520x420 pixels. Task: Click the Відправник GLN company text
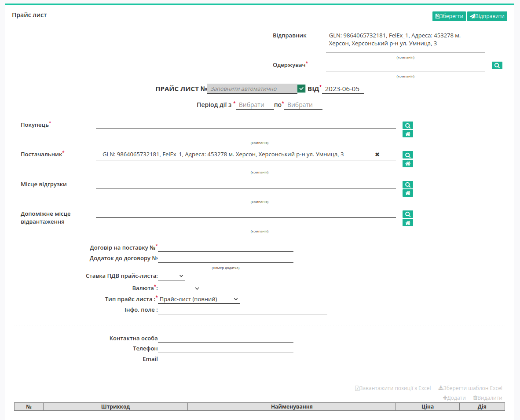(395, 40)
